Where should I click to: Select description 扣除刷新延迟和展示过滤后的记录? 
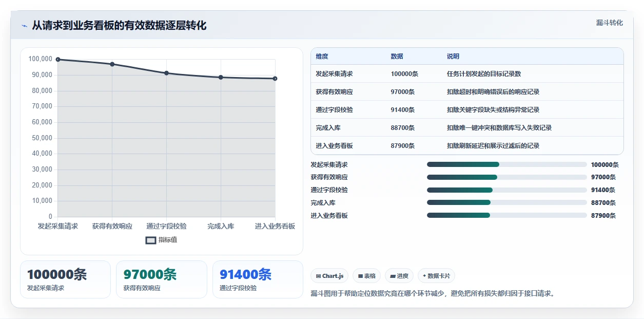pos(493,146)
